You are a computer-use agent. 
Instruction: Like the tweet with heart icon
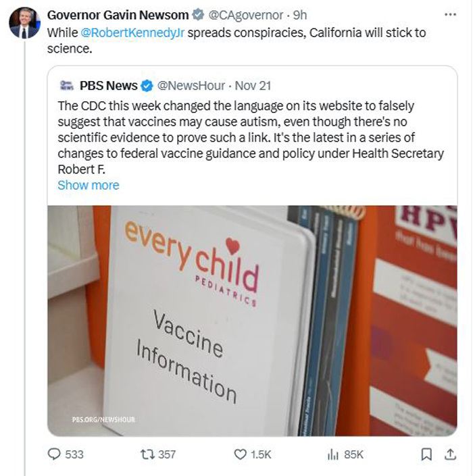pos(241,454)
